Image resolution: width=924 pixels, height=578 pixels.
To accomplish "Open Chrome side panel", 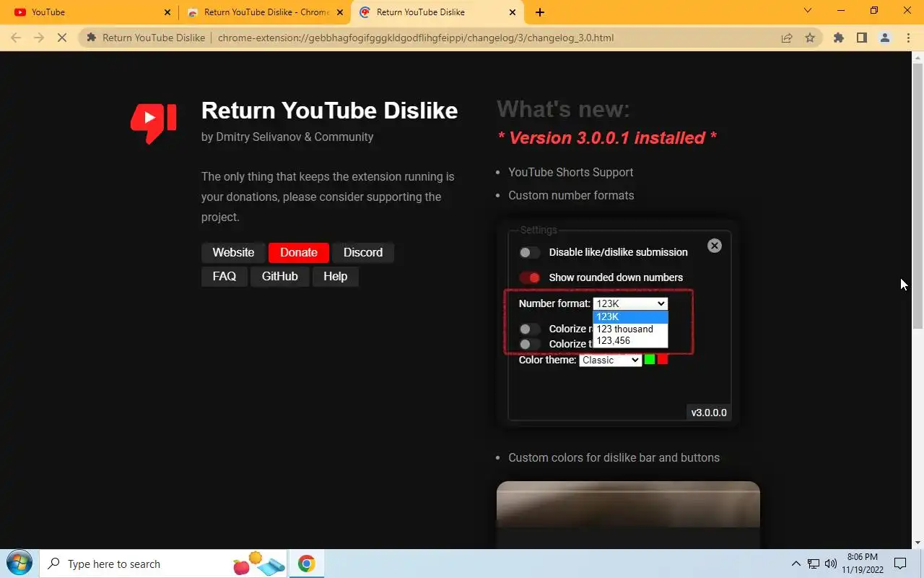I will pos(861,38).
